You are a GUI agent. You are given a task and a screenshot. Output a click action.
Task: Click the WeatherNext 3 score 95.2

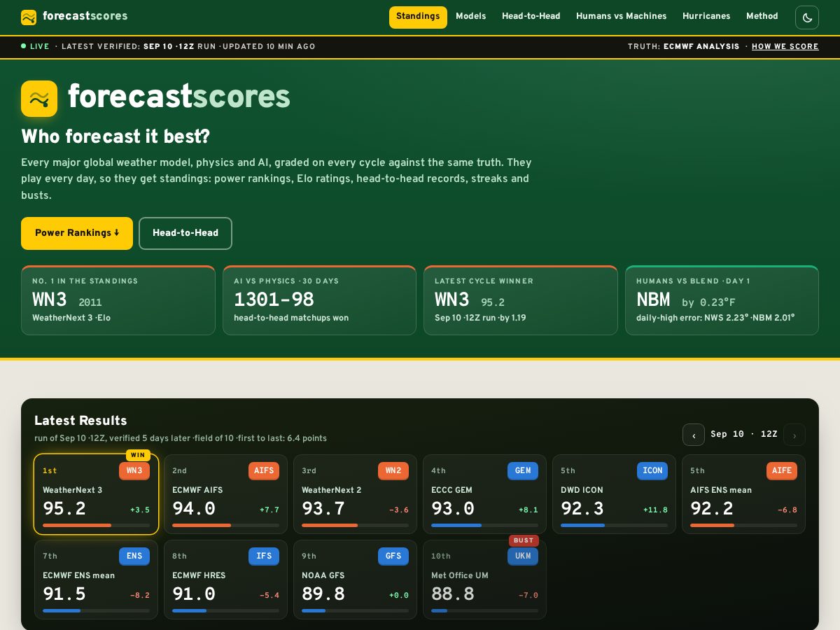point(64,509)
